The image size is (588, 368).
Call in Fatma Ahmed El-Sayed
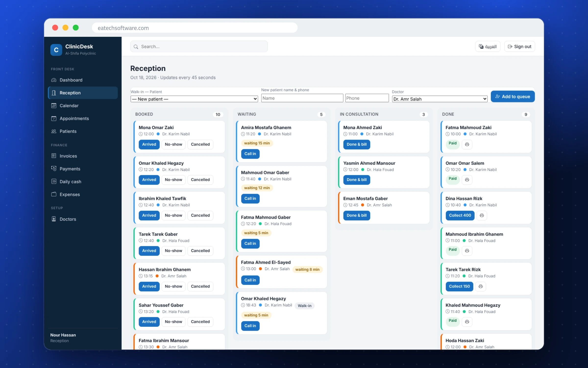(x=250, y=280)
